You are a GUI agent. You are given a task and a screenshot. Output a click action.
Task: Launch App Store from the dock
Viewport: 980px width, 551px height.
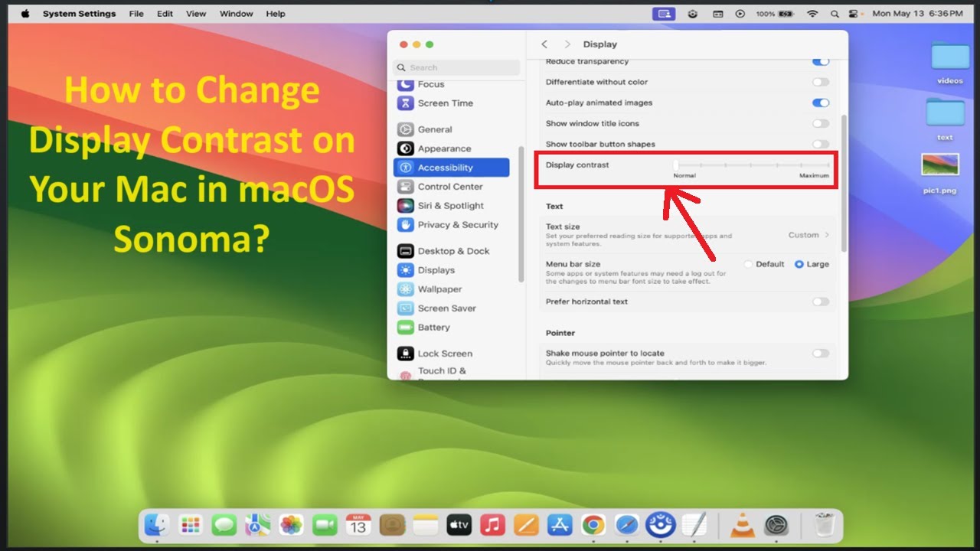pos(560,525)
